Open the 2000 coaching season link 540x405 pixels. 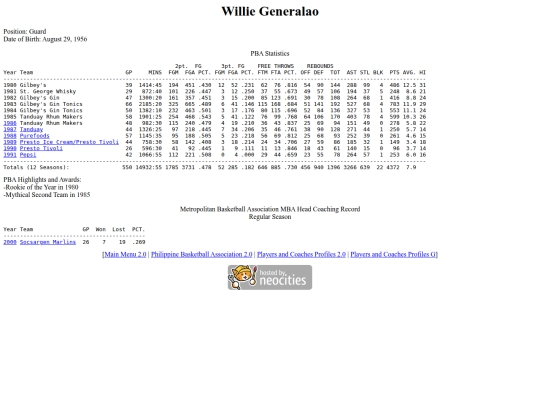(10, 242)
